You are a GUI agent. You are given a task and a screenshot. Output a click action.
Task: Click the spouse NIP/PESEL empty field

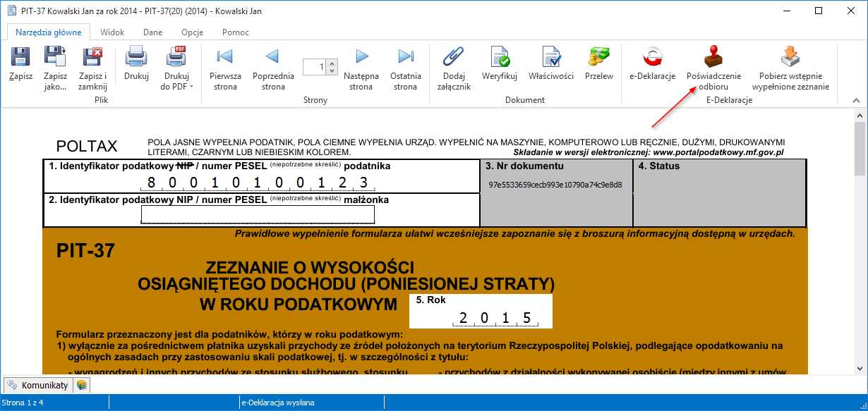pyautogui.click(x=258, y=214)
